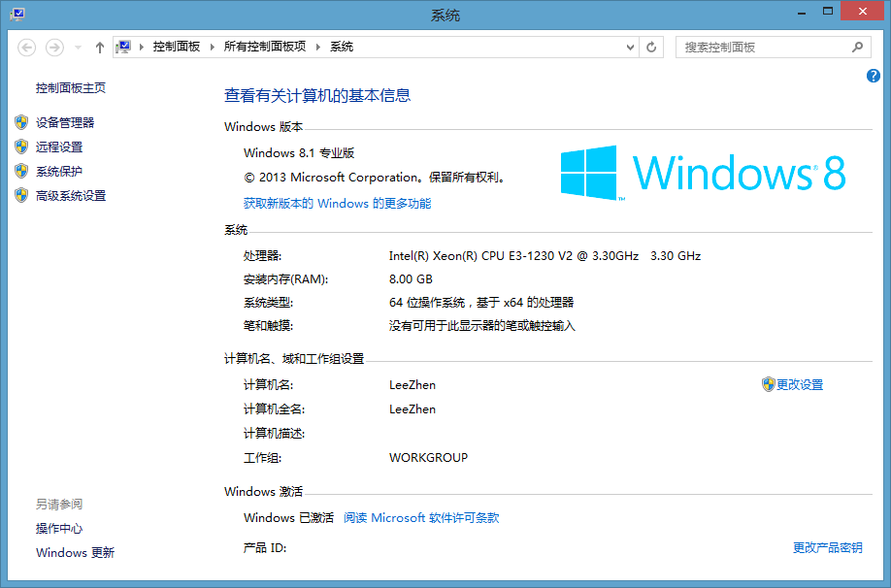Open the address bar history dropdown
The height and width of the screenshot is (588, 891).
pos(630,48)
